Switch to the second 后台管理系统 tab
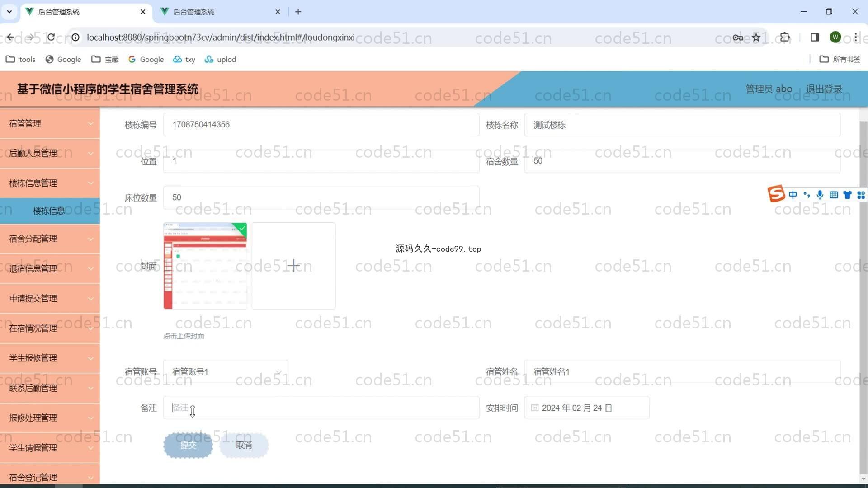 coord(220,12)
